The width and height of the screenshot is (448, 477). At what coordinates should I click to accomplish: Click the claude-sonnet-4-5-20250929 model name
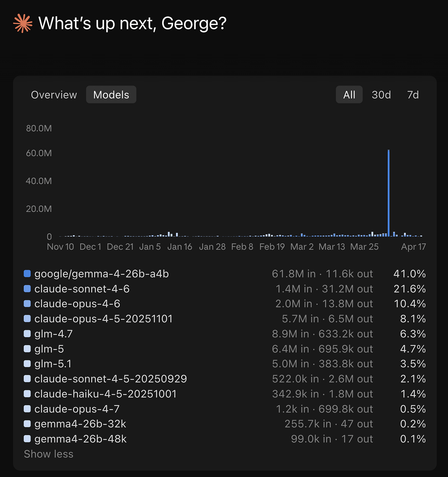coord(111,379)
